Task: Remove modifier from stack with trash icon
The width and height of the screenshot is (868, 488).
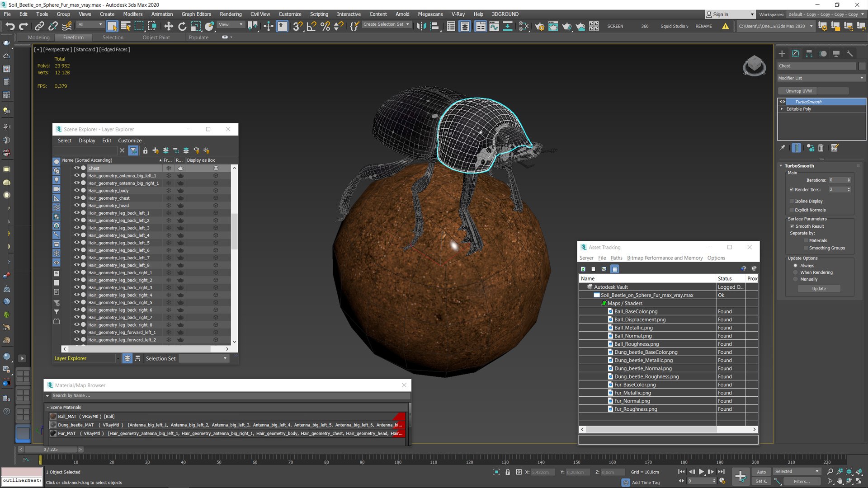Action: click(821, 148)
